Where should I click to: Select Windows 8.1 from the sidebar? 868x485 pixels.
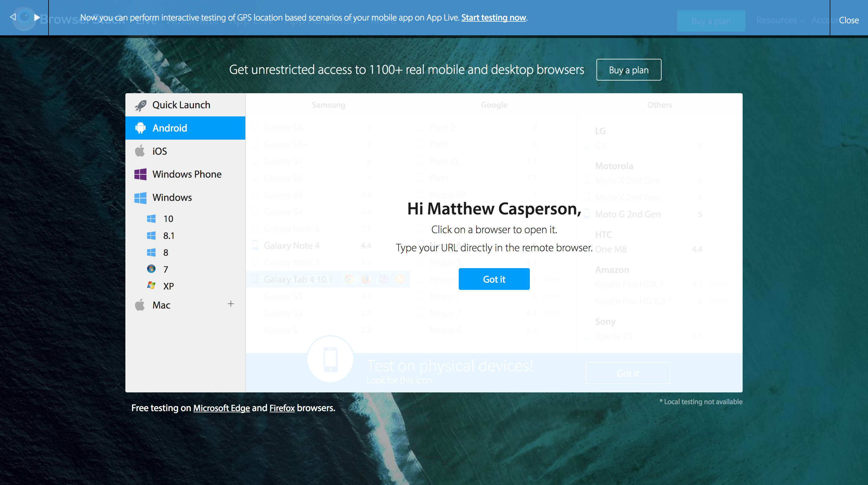tap(168, 236)
